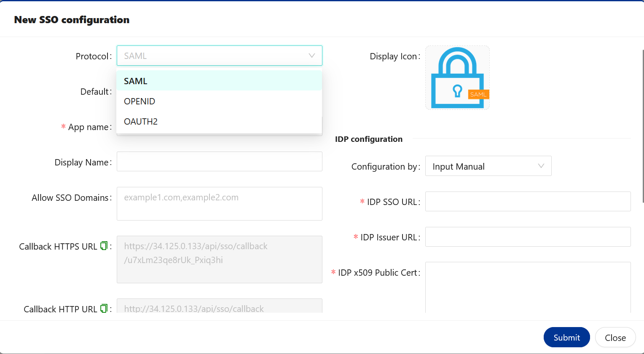Click the Allow SSO Domains label

(71, 197)
